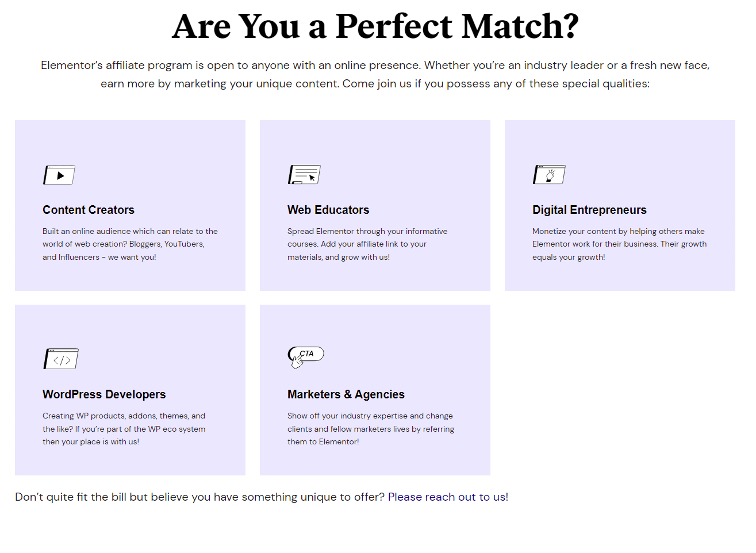
Task: Click the Web Educators cursor page icon
Action: 304,175
